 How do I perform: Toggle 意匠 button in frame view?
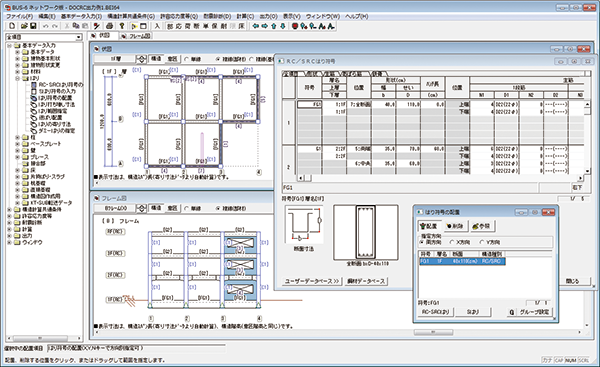pyautogui.click(x=173, y=208)
